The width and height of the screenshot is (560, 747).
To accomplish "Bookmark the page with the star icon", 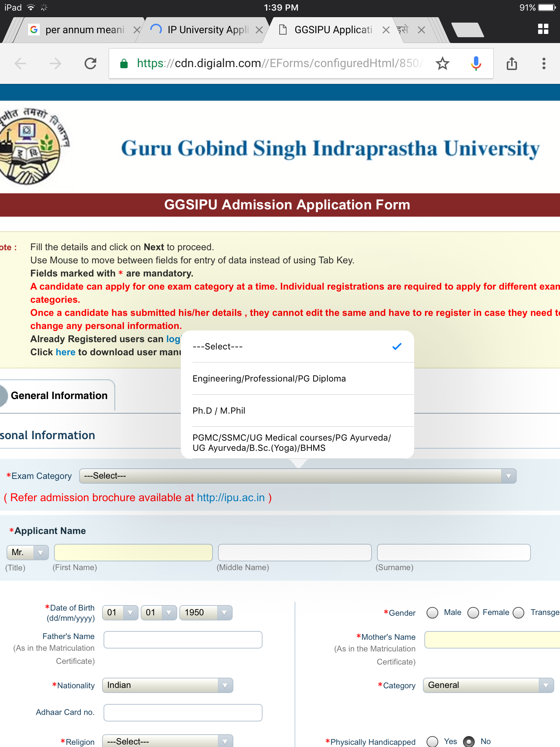I will click(x=443, y=63).
